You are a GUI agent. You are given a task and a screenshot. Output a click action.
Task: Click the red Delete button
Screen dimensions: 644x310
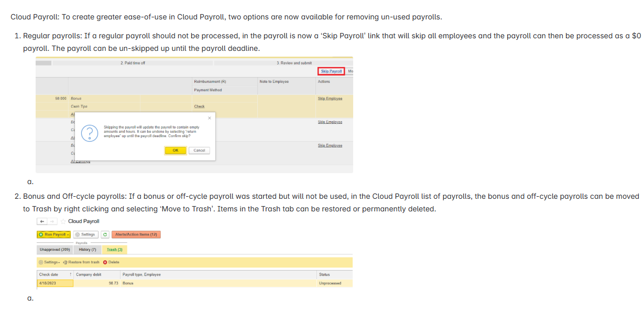click(x=112, y=262)
